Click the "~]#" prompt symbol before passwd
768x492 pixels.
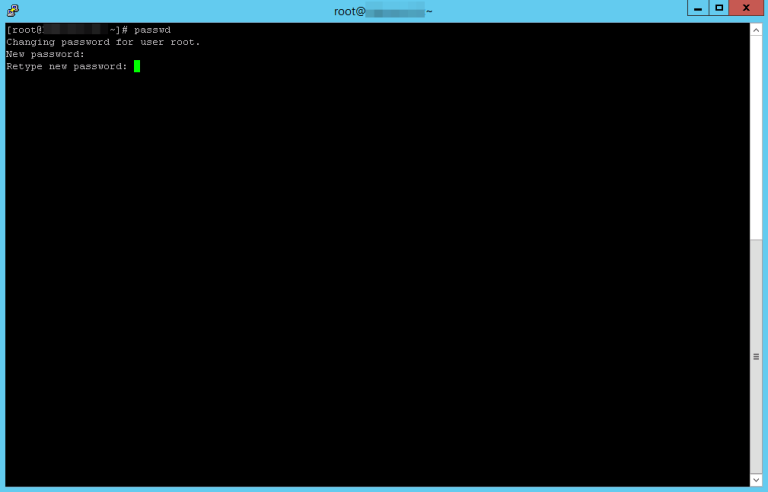[119, 30]
